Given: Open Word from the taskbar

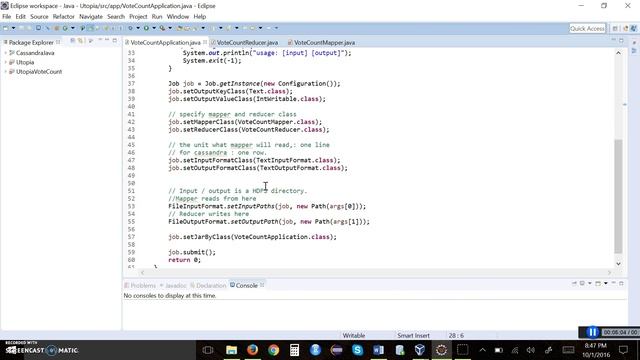Looking at the screenshot, I should coord(378,350).
